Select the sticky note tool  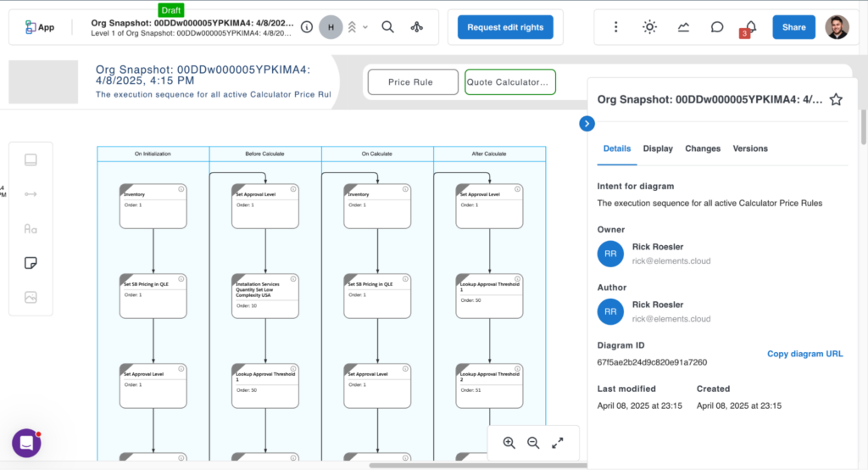[31, 263]
